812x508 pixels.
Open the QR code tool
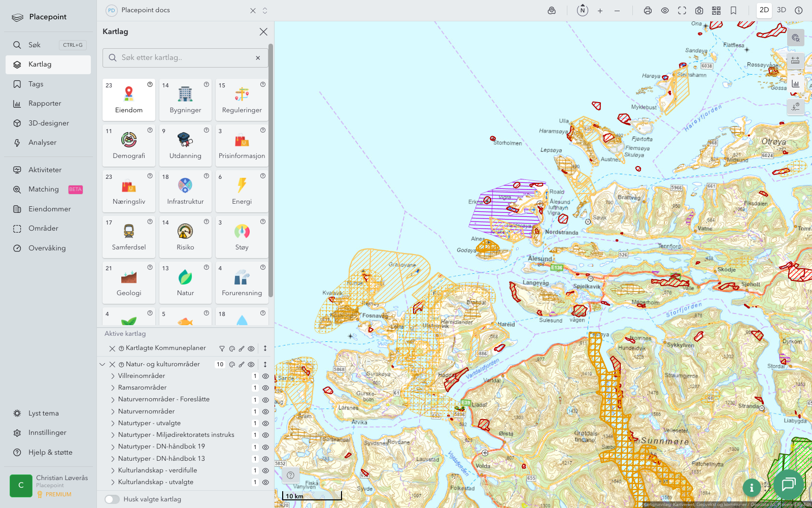coord(717,11)
